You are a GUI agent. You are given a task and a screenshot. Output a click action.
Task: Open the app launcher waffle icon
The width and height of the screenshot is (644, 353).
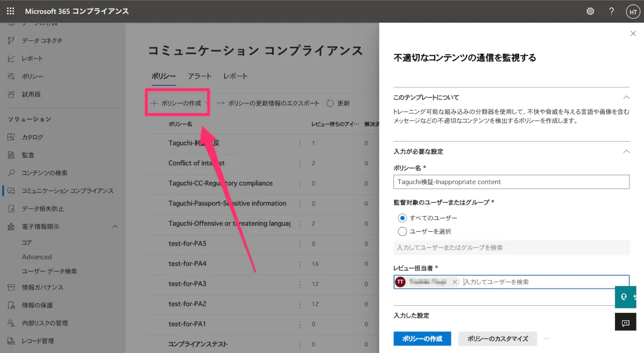pos(11,11)
